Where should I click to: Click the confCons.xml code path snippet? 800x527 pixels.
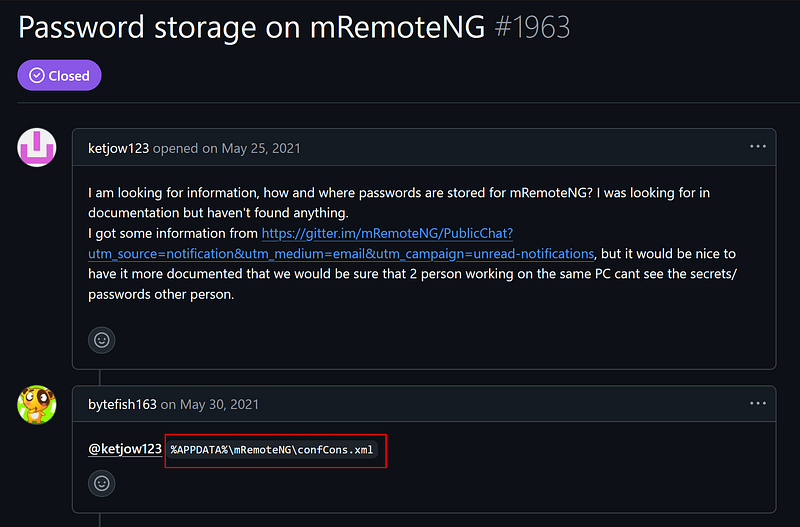pos(272,450)
